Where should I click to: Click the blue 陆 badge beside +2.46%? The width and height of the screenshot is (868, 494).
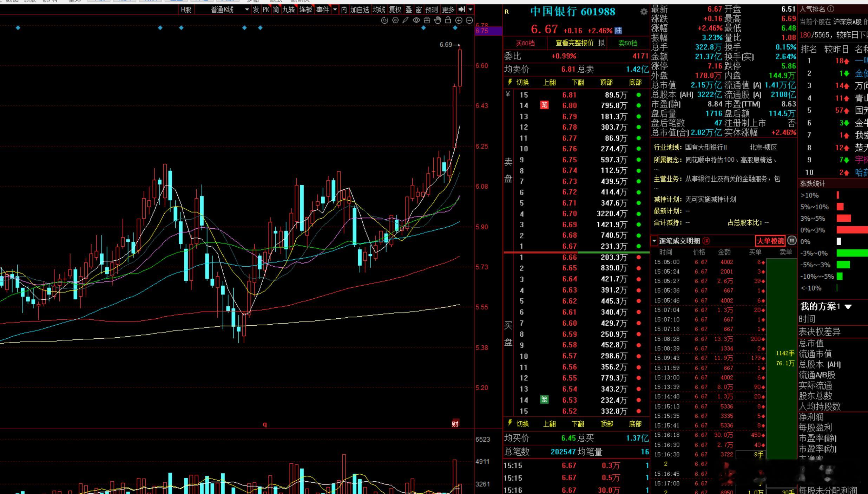click(618, 31)
